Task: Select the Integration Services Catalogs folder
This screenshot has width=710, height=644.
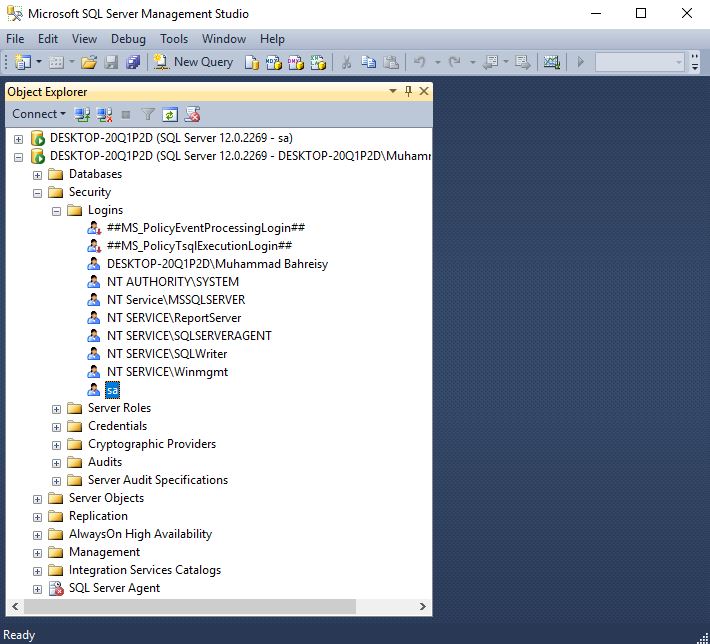Action: click(x=145, y=570)
